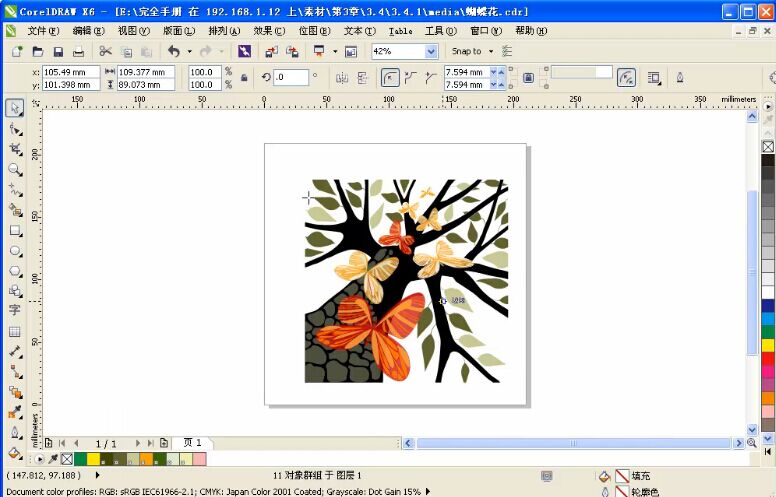Open the 编辑(E) menu
The height and width of the screenshot is (497, 776).
pos(89,31)
